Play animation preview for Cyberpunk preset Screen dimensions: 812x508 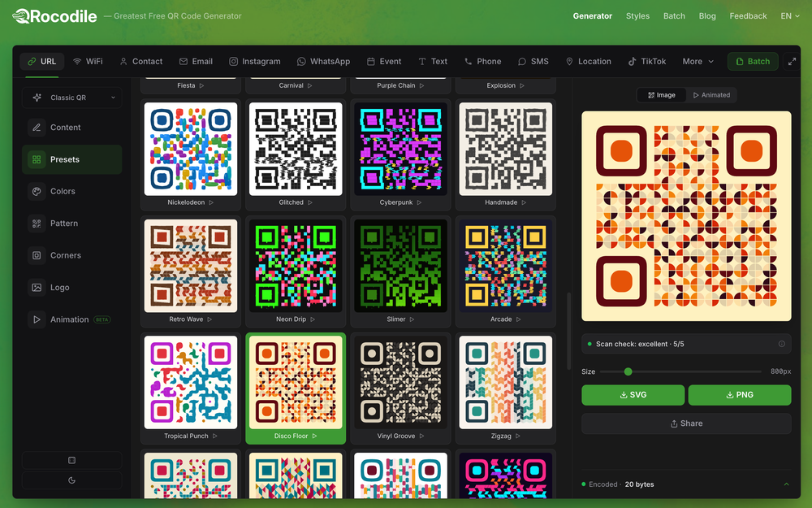click(x=420, y=202)
